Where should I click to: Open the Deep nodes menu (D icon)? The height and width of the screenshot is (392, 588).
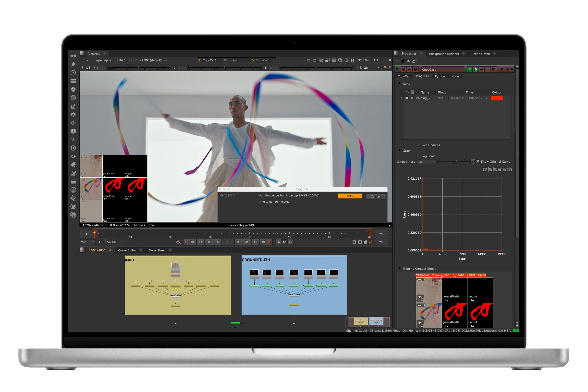click(73, 148)
